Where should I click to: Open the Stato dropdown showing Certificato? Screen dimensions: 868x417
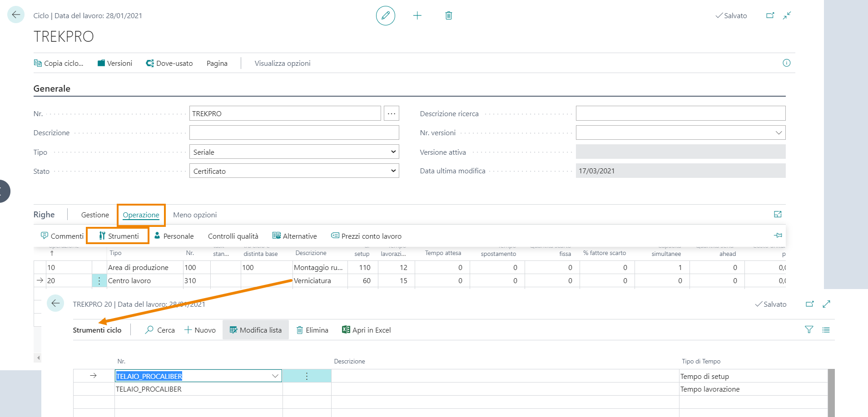pos(294,171)
